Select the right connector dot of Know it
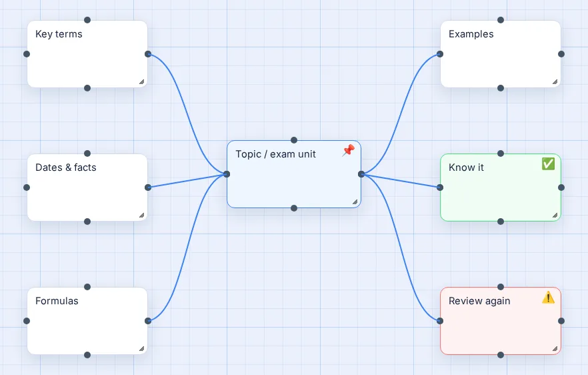 pyautogui.click(x=561, y=187)
